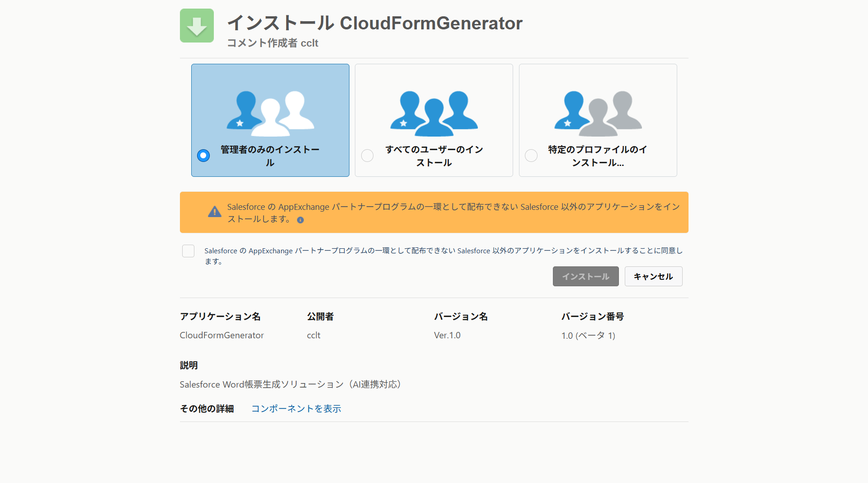Click the バージョン名 heading

pyautogui.click(x=461, y=317)
